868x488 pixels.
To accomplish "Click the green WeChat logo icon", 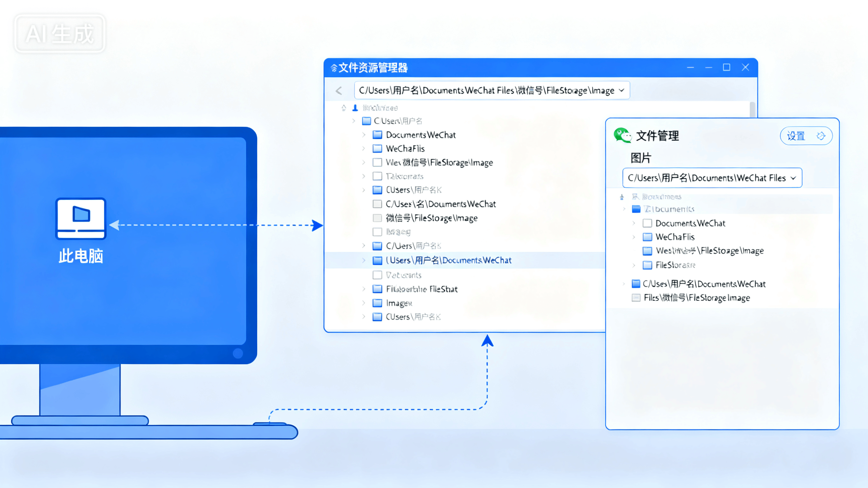I will pyautogui.click(x=622, y=135).
